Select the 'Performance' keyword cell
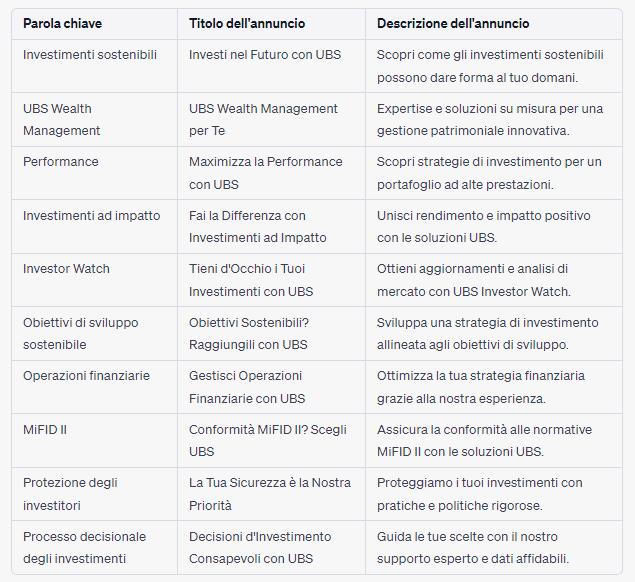This screenshot has width=635, height=582. click(59, 161)
